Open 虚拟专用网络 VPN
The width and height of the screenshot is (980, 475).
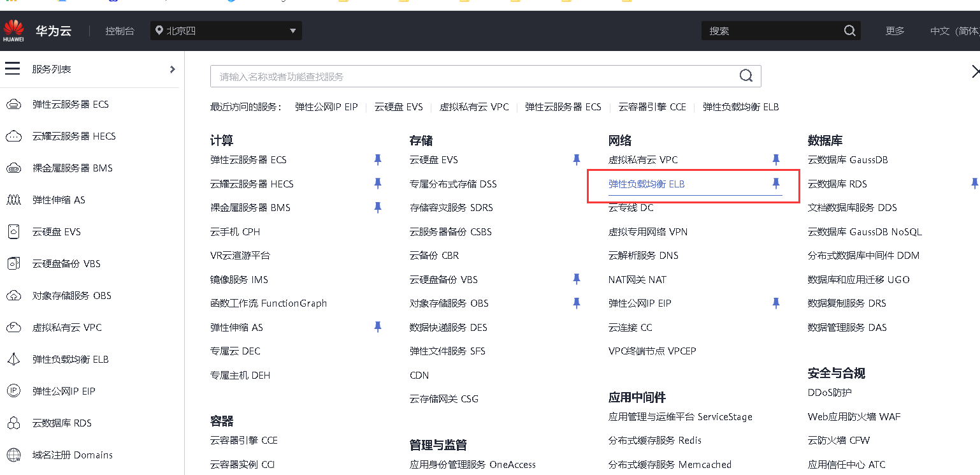[648, 231]
